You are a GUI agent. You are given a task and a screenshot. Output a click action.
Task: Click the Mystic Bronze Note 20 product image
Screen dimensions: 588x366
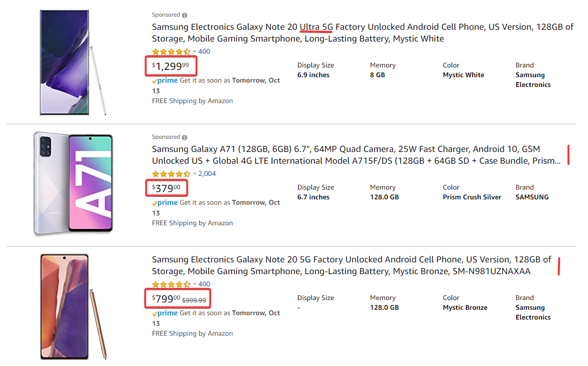point(73,306)
